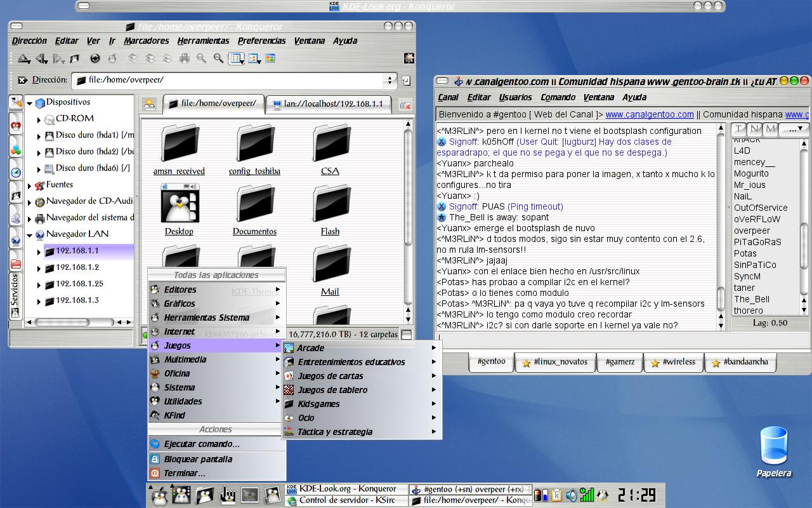Viewport: 812px width, 508px height.
Task: Click Ejecutar comando in K menu
Action: 216,444
